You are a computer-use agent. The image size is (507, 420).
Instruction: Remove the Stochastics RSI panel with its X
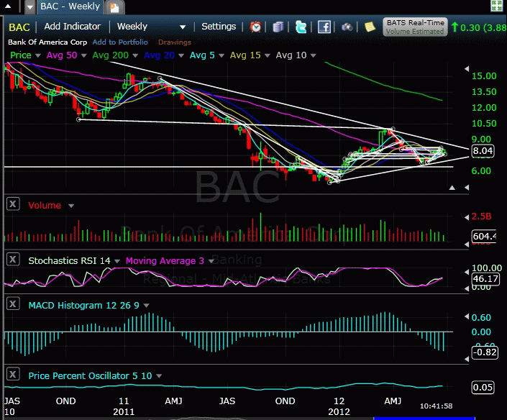(12, 260)
